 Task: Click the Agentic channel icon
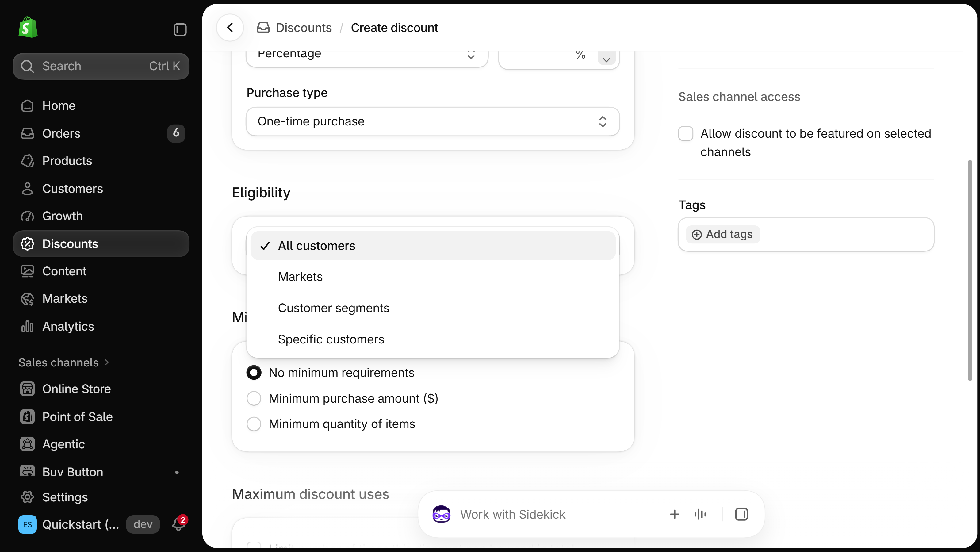pos(27,444)
